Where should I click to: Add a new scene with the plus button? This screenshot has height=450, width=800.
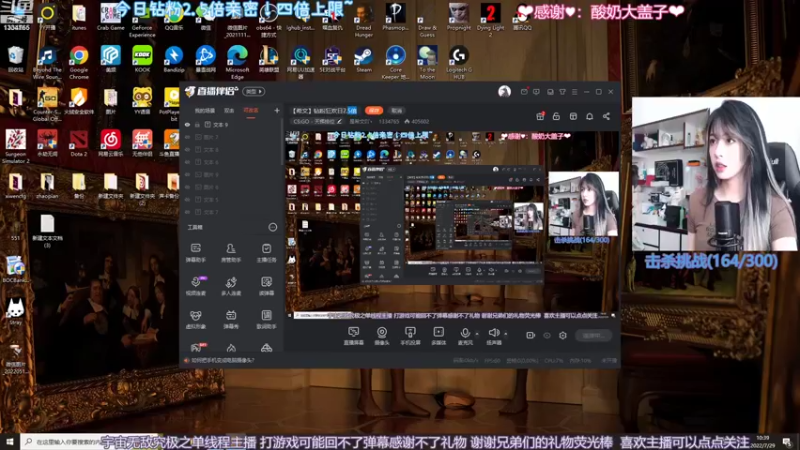coord(277,111)
